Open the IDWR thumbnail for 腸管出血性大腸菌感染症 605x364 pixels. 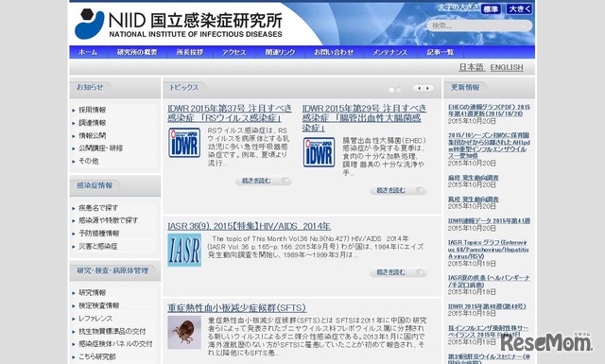point(320,152)
